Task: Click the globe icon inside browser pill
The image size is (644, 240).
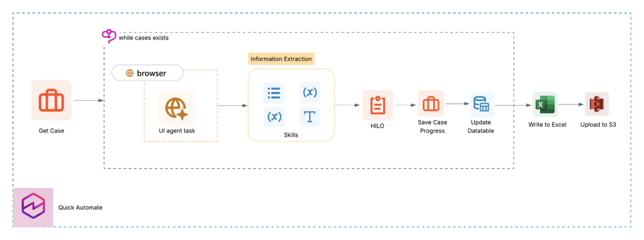Action: [130, 73]
